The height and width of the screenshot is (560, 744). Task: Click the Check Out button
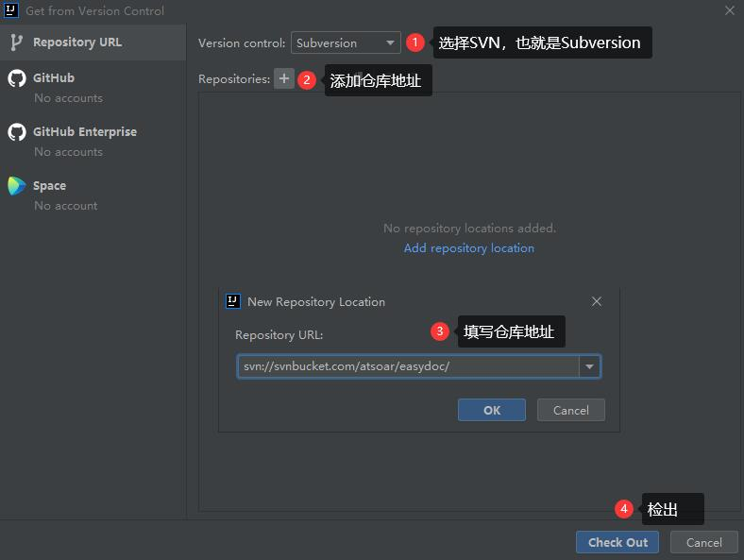(617, 542)
